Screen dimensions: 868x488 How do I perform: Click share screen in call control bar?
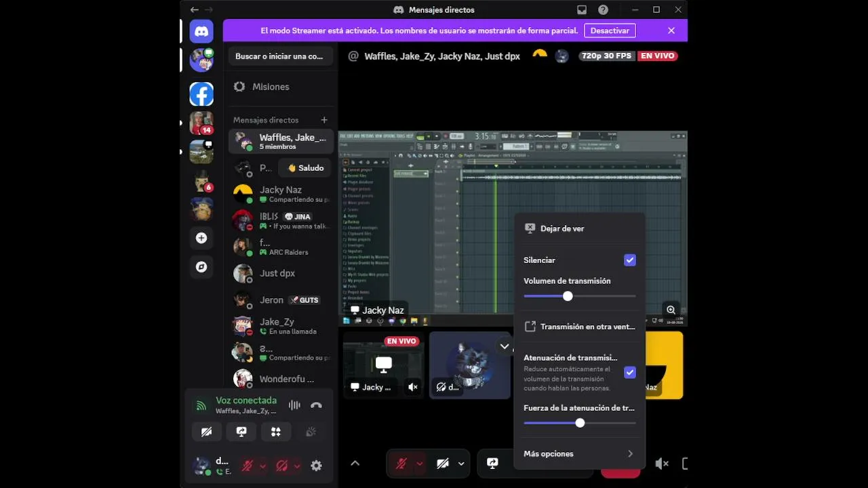pyautogui.click(x=493, y=464)
